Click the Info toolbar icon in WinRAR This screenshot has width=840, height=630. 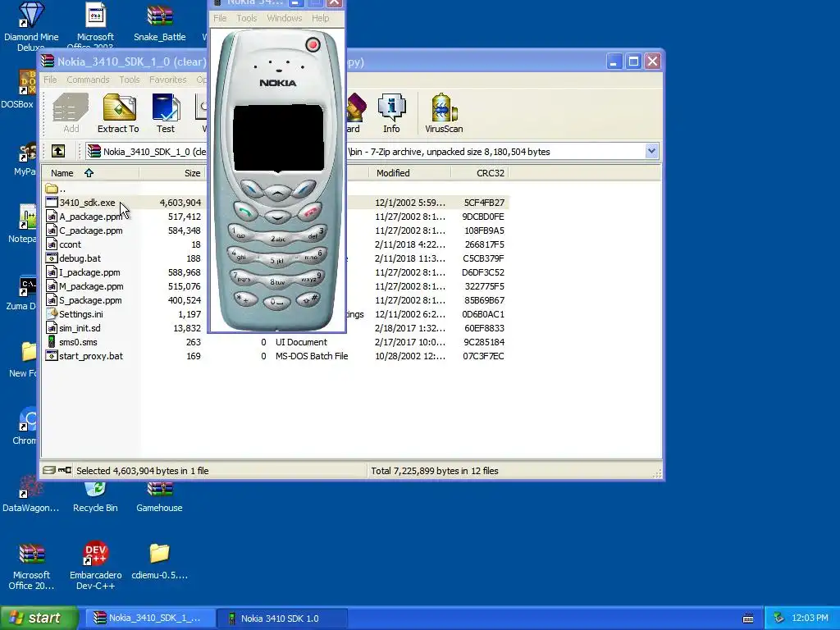(391, 113)
